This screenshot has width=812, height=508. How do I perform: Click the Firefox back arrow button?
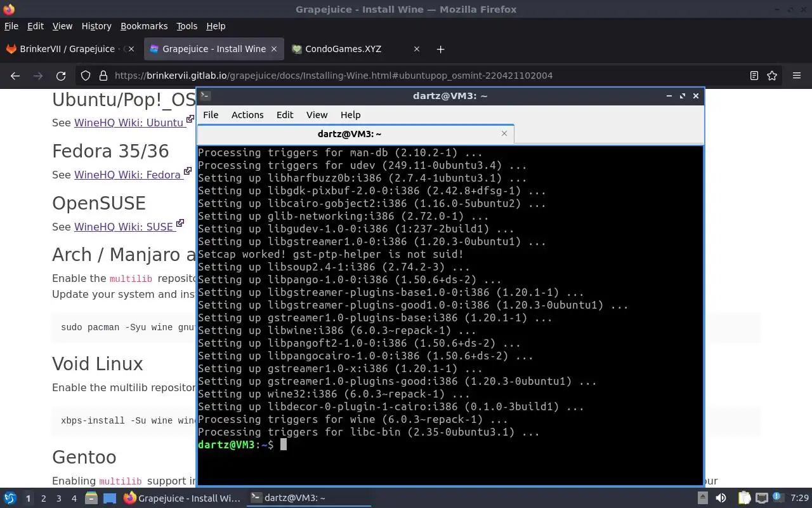(15, 76)
